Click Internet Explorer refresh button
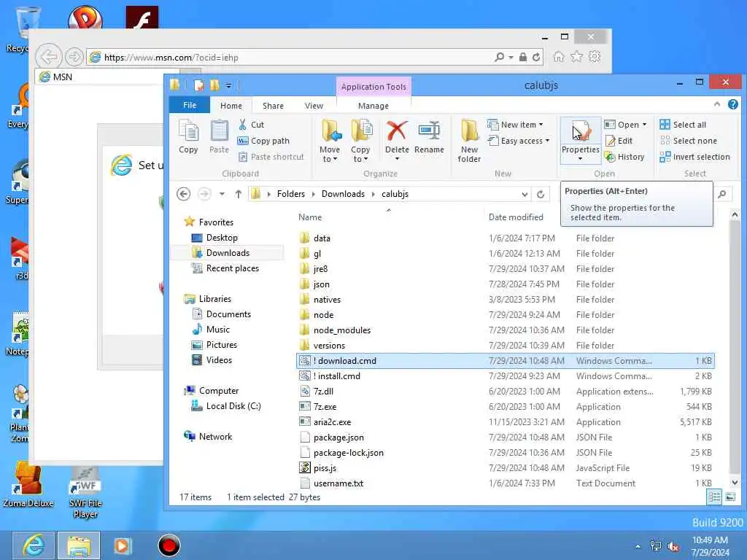Image resolution: width=747 pixels, height=560 pixels. (536, 57)
